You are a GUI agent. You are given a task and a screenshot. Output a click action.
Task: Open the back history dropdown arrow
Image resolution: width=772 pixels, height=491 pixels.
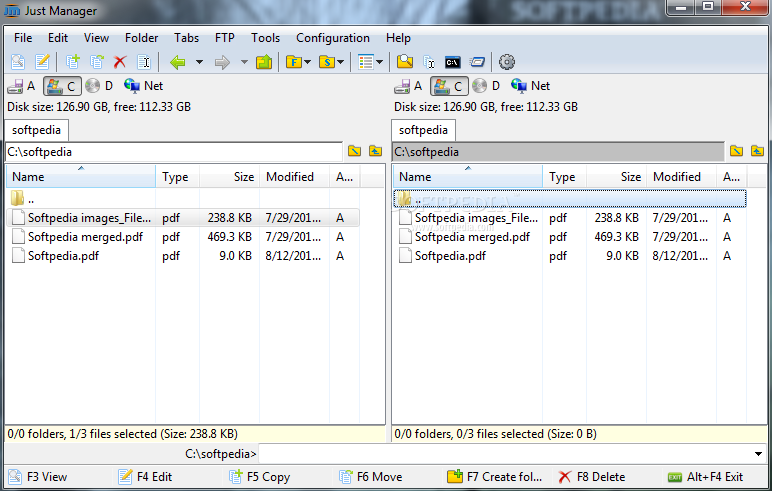199,62
